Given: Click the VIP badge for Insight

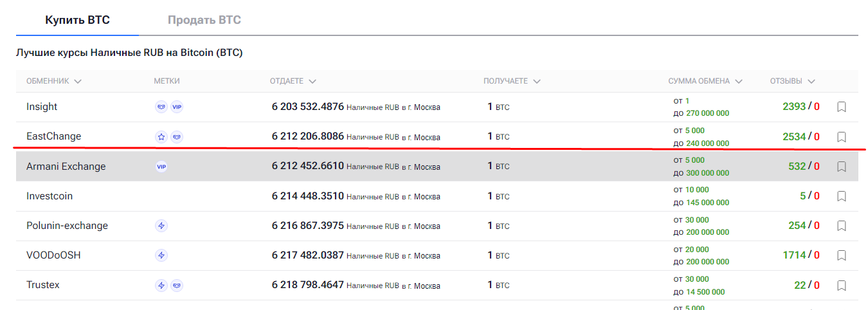Looking at the screenshot, I should [x=177, y=107].
